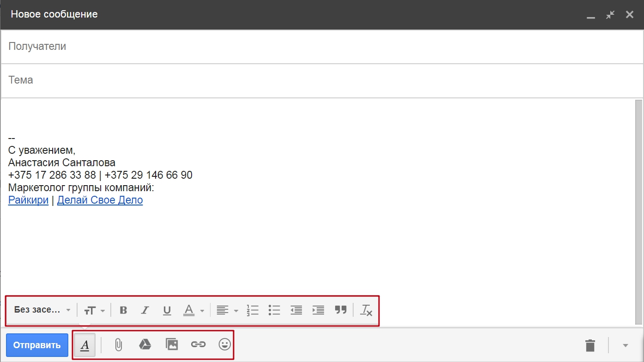Expand the text size dropdown
Image resolution: width=644 pixels, height=362 pixels.
coord(95,310)
